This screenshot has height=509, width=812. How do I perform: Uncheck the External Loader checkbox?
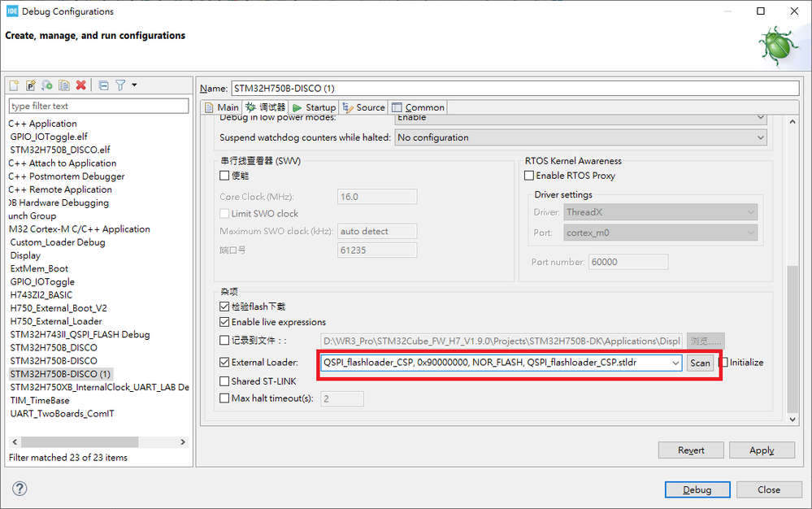224,363
